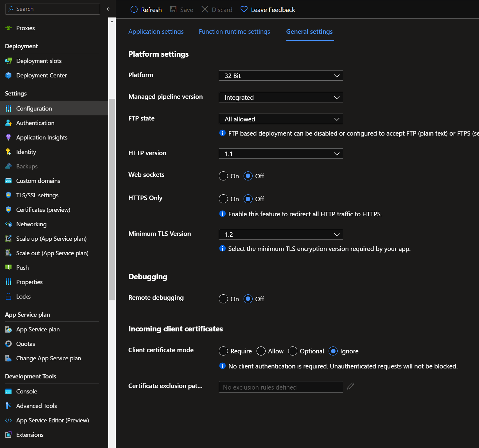
Task: Set client certificate mode to Allow
Action: coord(261,351)
